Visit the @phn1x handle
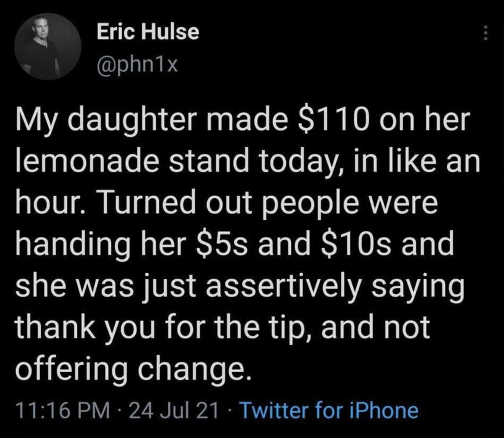This screenshot has height=438, width=504. pyautogui.click(x=137, y=65)
